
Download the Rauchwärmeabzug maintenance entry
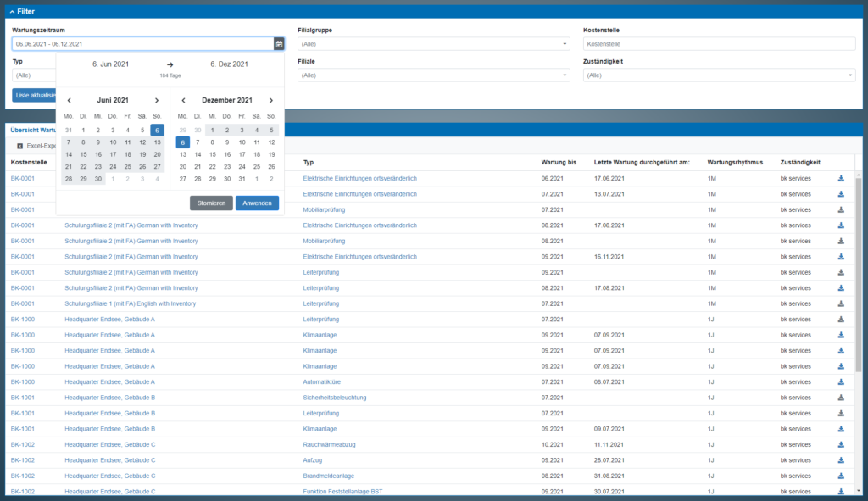click(x=841, y=444)
